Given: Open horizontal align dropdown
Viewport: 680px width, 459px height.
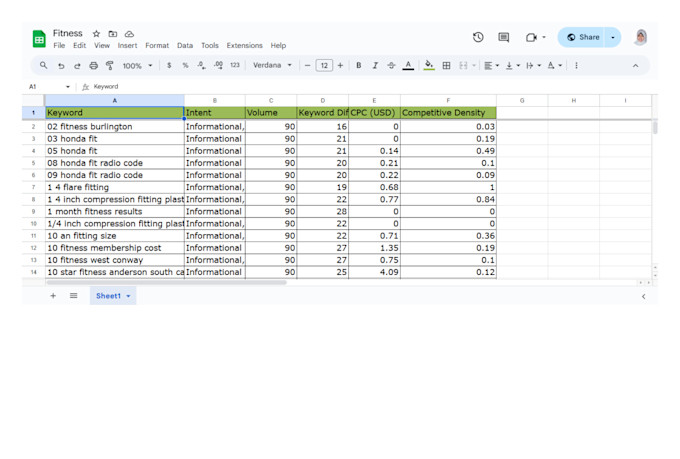Looking at the screenshot, I should 491,66.
